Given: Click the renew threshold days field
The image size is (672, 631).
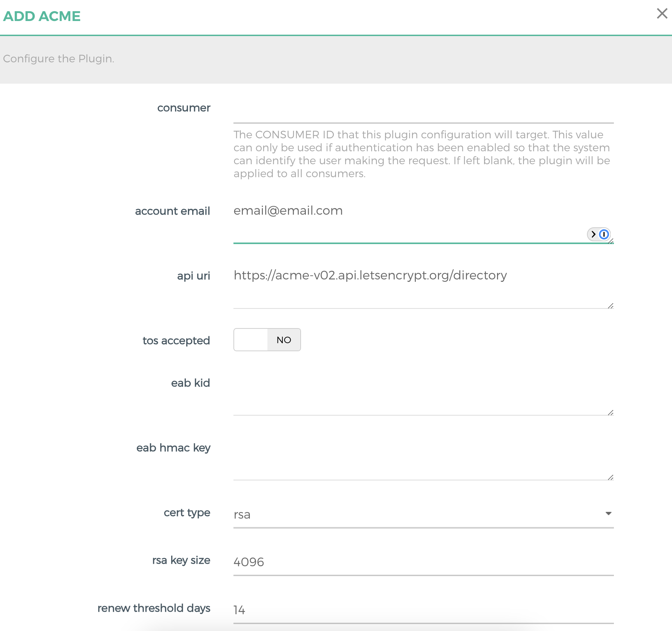Looking at the screenshot, I should coord(423,610).
